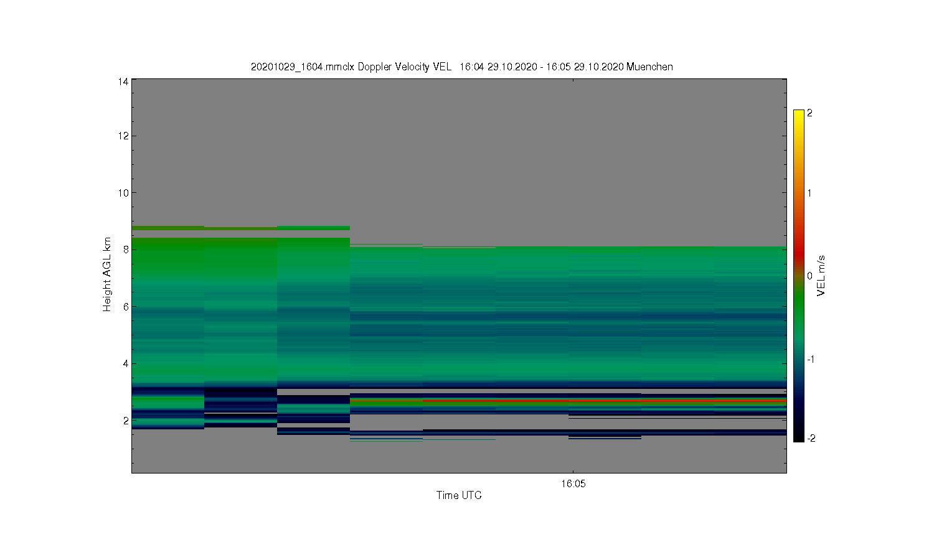This screenshot has height=560, width=934.
Task: Select the 'Height AGL km' y-axis label
Action: [107, 274]
